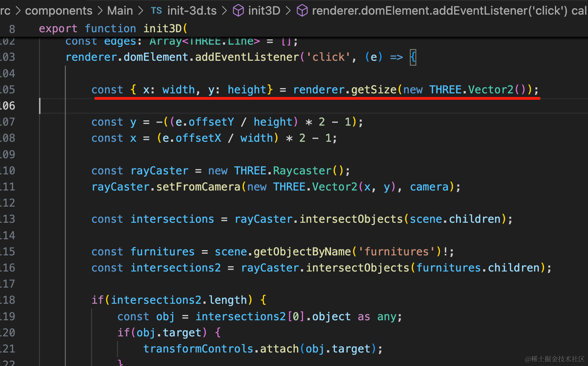Click the cube icon before the addEventListener breadcrumb
Image resolution: width=588 pixels, height=366 pixels.
(x=302, y=11)
